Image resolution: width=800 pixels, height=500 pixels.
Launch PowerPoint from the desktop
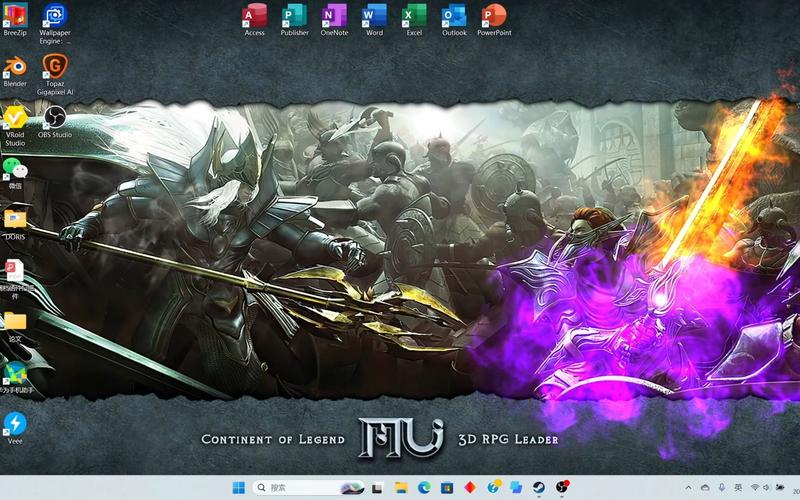pos(494,20)
